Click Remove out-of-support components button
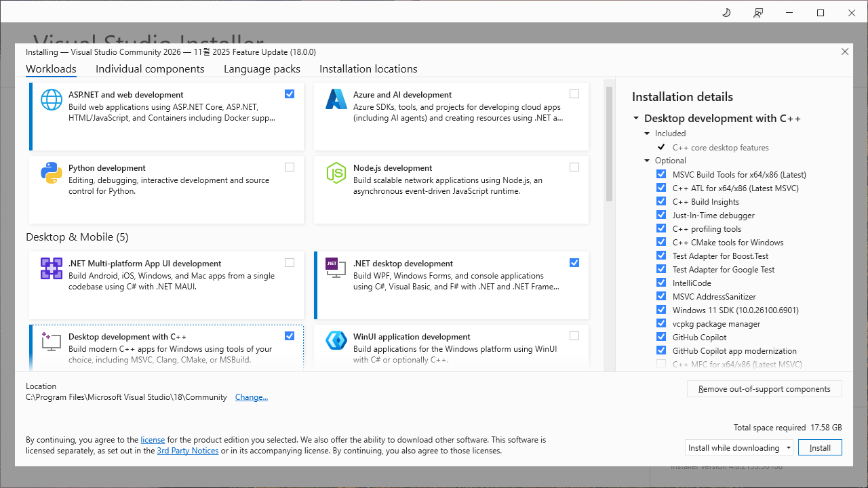 click(764, 389)
